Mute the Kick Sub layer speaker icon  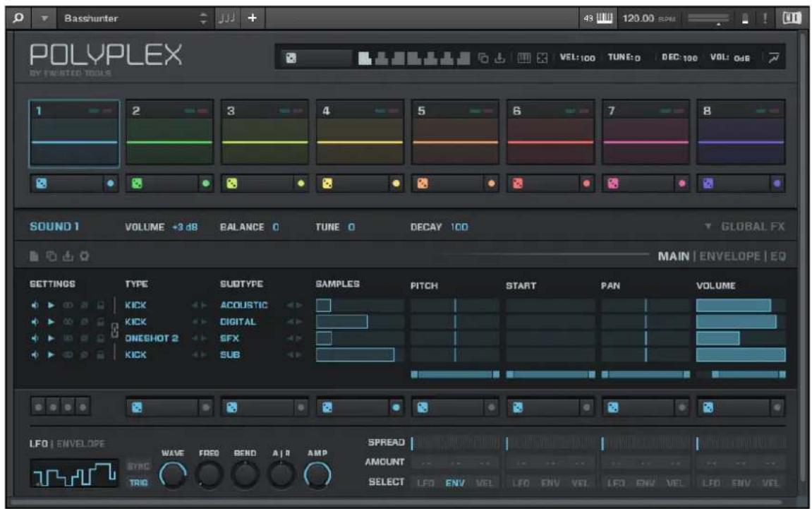pyautogui.click(x=35, y=353)
